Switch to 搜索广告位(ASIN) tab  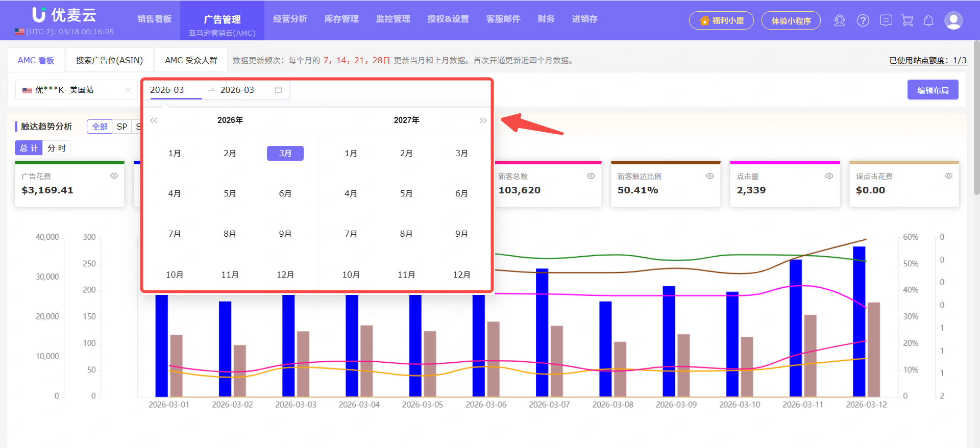point(109,60)
